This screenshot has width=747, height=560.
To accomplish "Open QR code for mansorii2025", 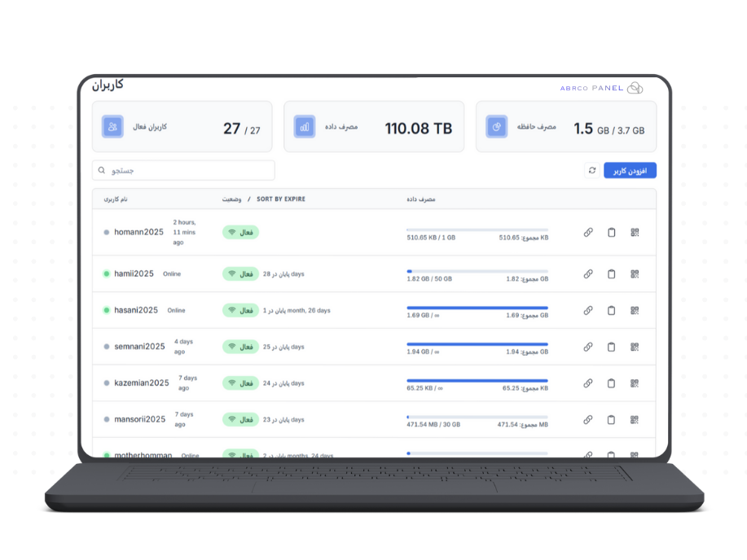I will [635, 420].
